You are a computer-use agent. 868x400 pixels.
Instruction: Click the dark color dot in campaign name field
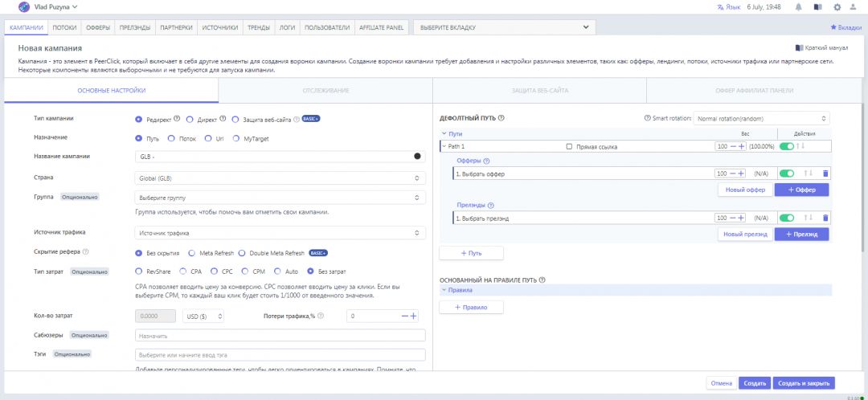(417, 157)
